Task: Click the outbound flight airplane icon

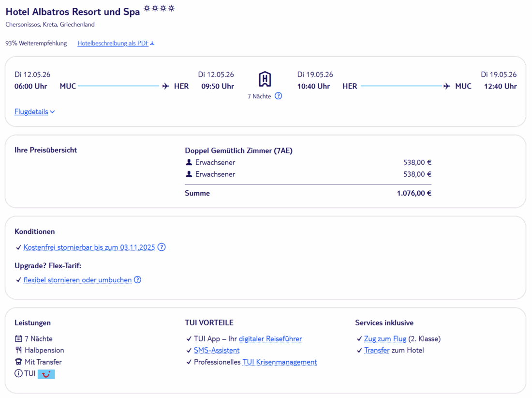Action: point(165,86)
